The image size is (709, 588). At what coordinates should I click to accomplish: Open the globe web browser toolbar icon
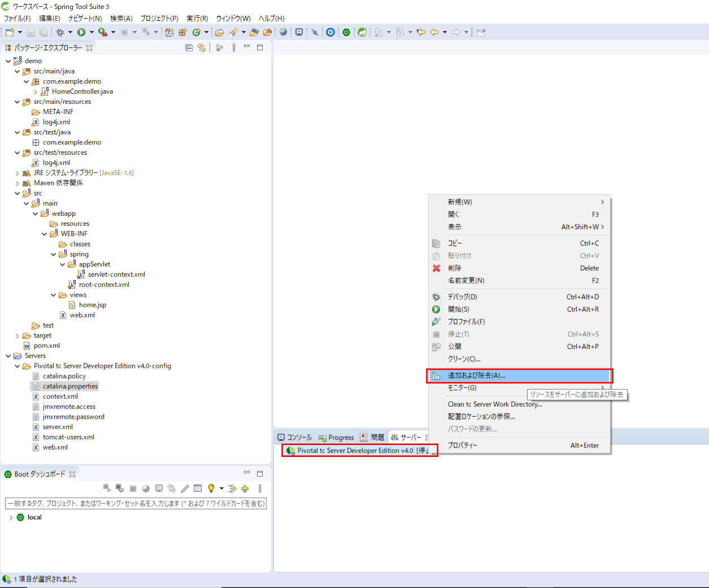(283, 32)
